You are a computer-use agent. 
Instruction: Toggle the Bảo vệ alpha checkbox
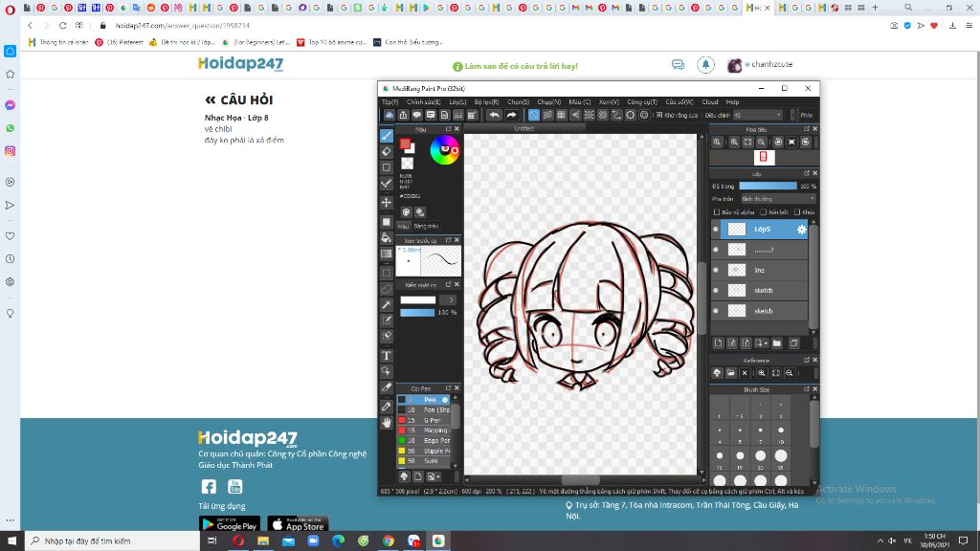click(x=717, y=212)
